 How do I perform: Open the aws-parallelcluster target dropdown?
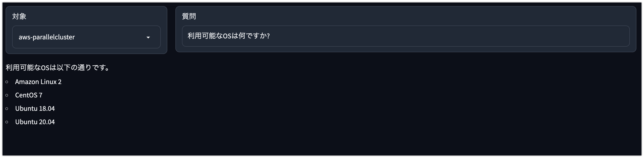86,37
